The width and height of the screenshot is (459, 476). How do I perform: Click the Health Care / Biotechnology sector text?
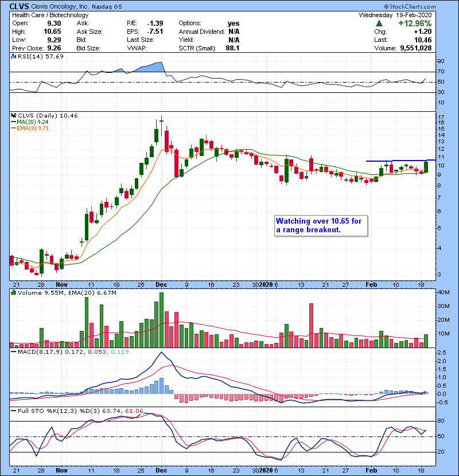50,15
